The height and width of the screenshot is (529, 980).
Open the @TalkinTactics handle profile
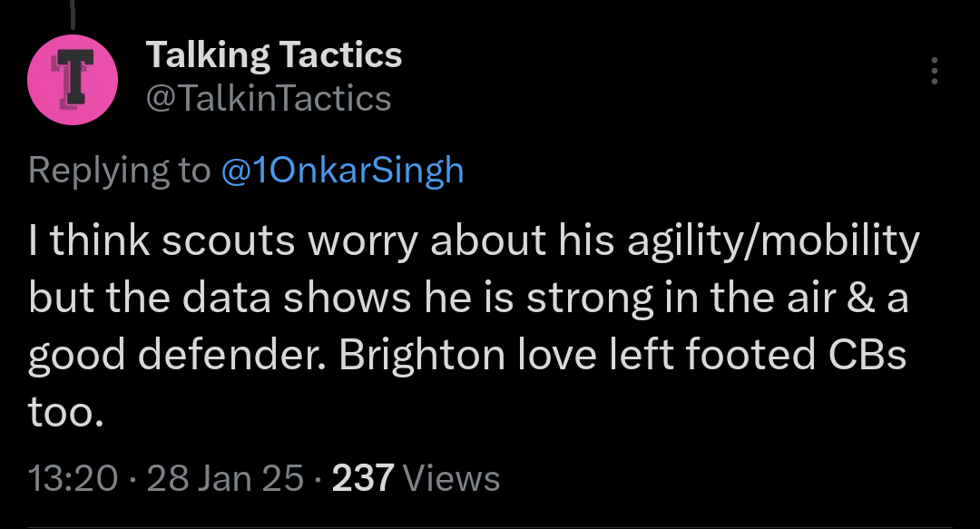(x=269, y=99)
